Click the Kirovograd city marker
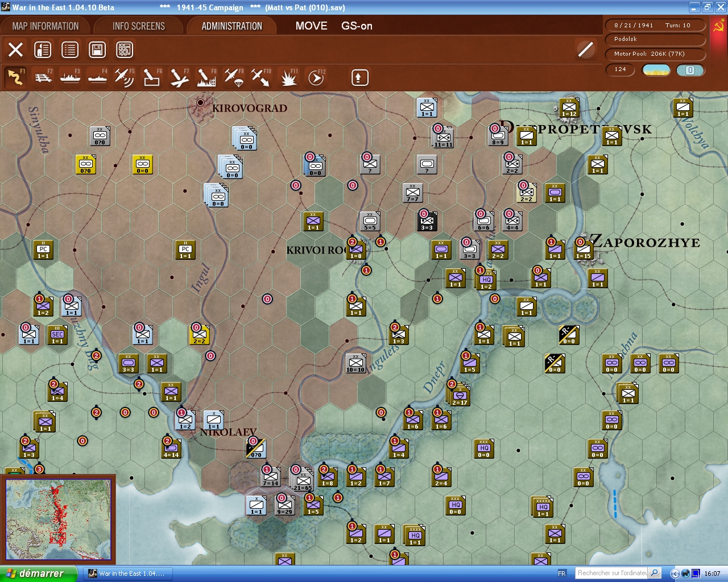Screen dimensions: 728x582 (200, 103)
